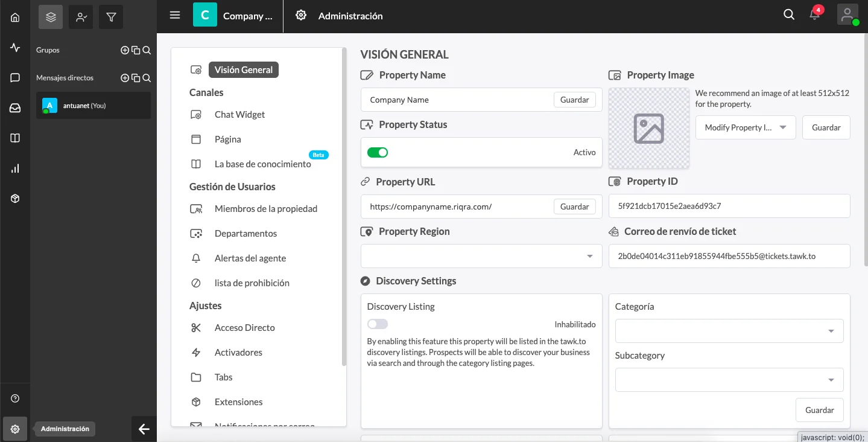Open the Company property switcher
The width and height of the screenshot is (868, 442).
point(247,16)
